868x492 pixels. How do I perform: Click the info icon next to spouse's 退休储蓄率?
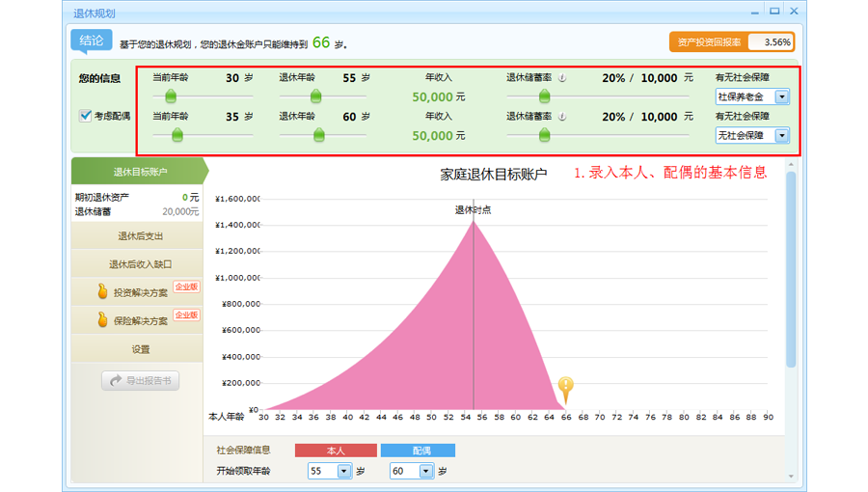(x=562, y=117)
